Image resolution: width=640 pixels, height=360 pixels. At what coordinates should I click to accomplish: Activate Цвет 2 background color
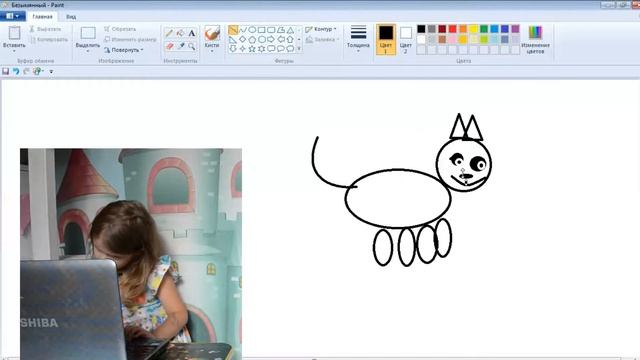click(x=406, y=39)
